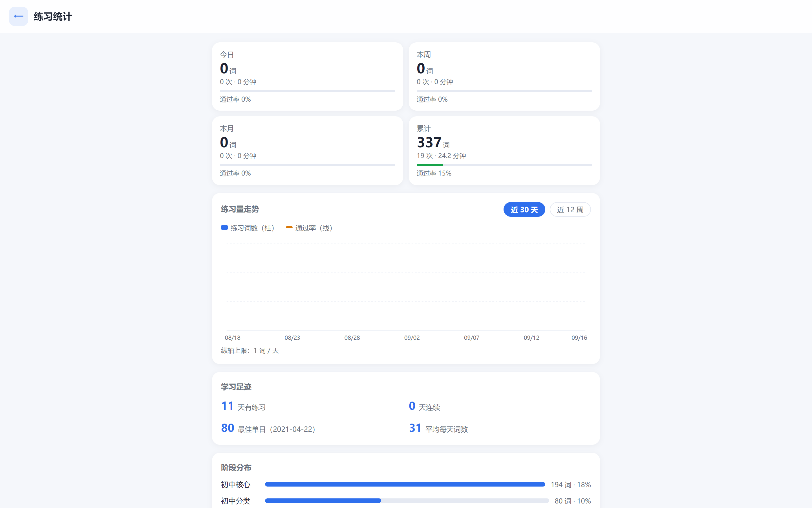Select the 近 30 天 tab
This screenshot has height=508, width=812.
click(524, 210)
